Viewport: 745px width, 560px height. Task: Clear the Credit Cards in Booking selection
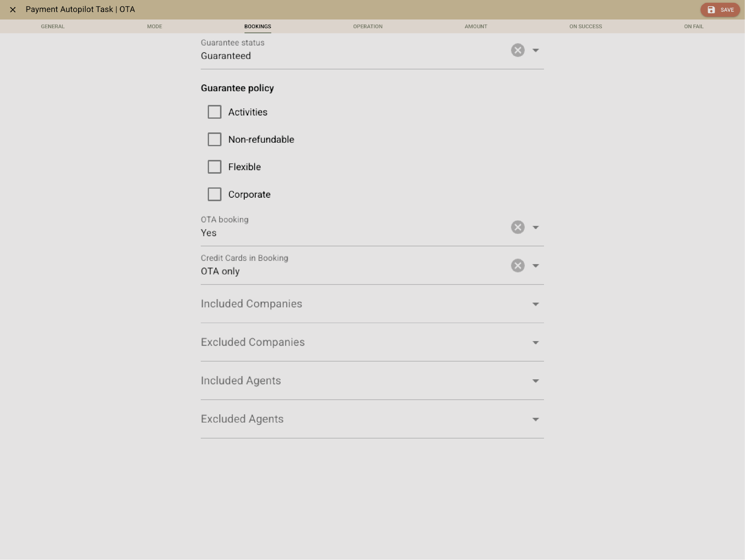pos(518,265)
